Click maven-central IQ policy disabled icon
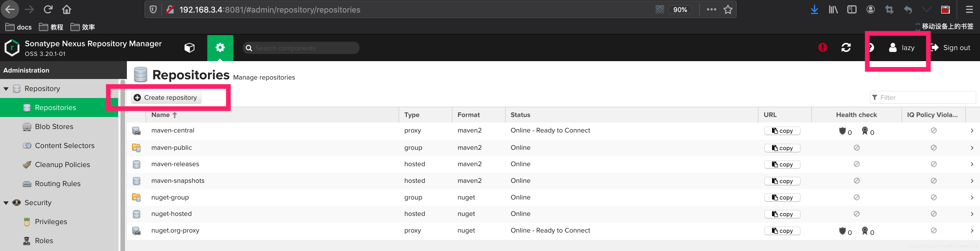Image resolution: width=980 pixels, height=251 pixels. point(934,131)
